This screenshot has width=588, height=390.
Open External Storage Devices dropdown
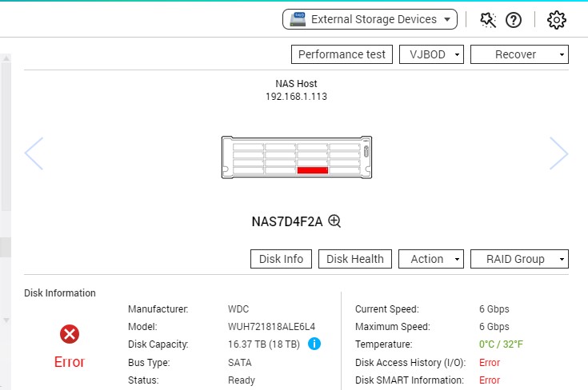click(369, 19)
